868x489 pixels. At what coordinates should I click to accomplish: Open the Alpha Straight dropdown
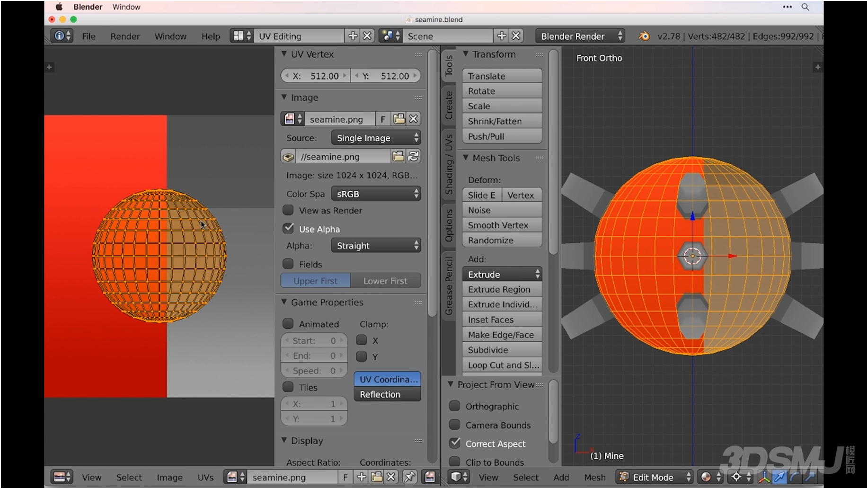(376, 245)
